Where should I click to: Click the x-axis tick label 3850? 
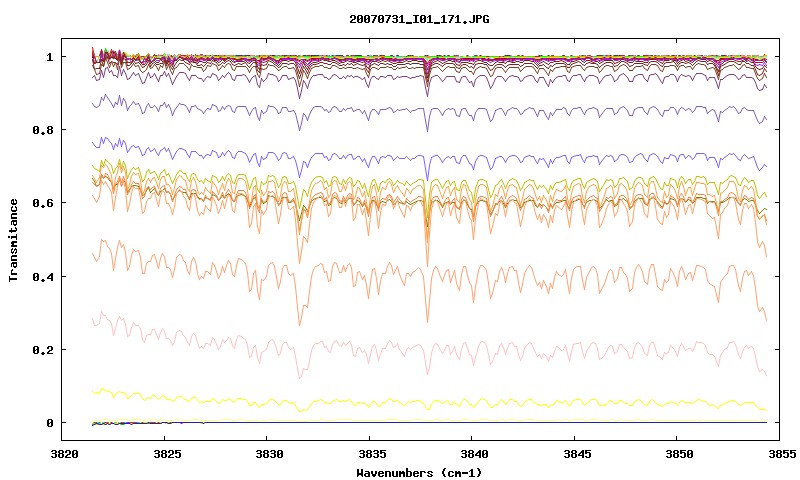[679, 454]
